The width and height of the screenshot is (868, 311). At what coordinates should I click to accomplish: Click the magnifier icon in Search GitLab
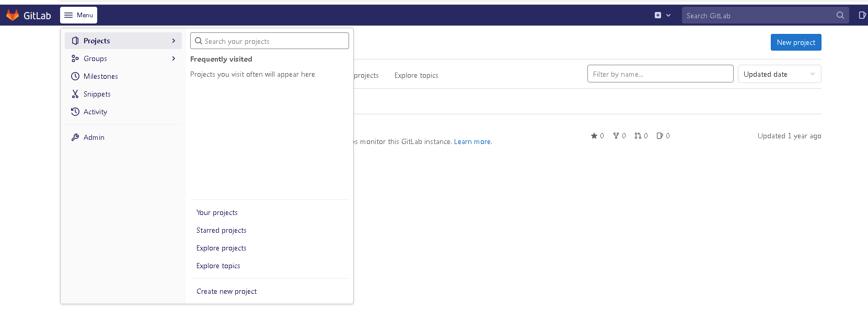point(840,15)
